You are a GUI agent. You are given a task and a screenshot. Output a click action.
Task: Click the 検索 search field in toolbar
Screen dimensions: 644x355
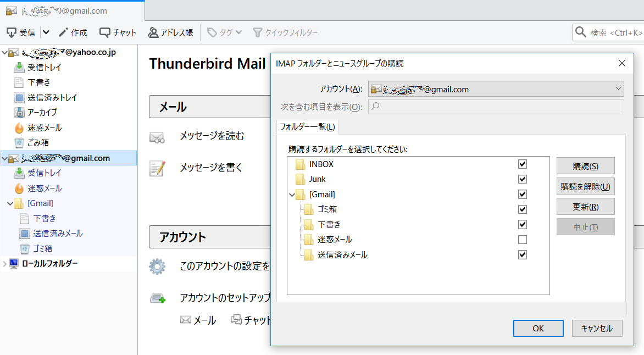608,32
